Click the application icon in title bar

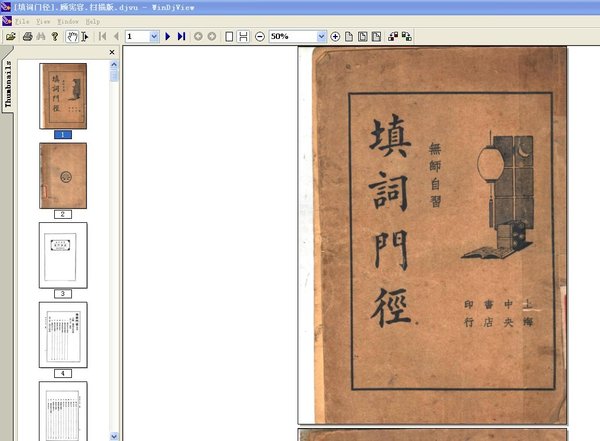click(6, 7)
